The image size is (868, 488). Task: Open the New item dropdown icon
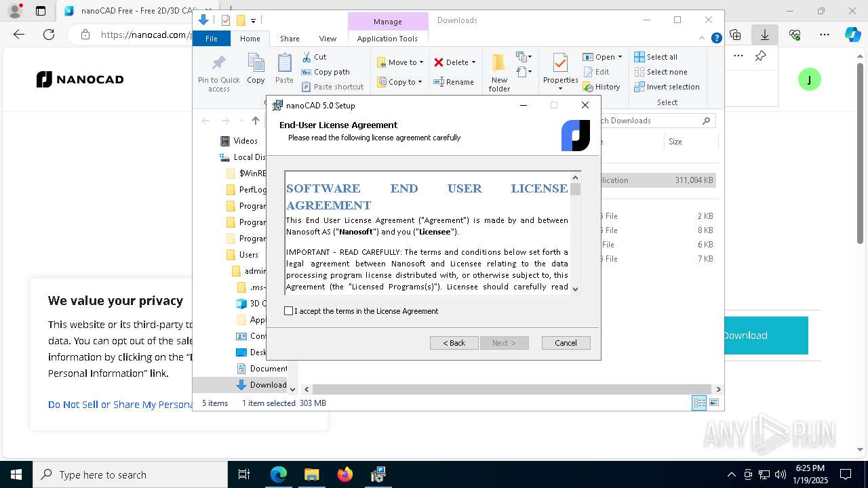524,57
